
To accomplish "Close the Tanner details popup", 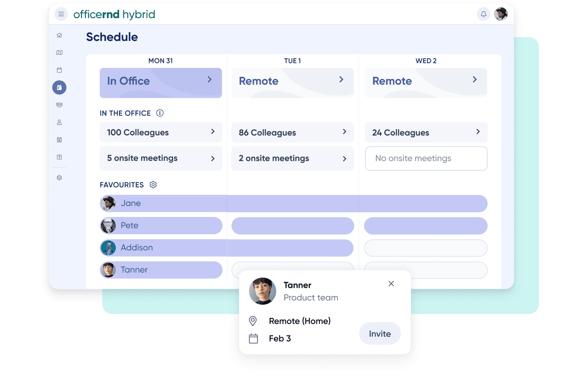I will click(391, 284).
